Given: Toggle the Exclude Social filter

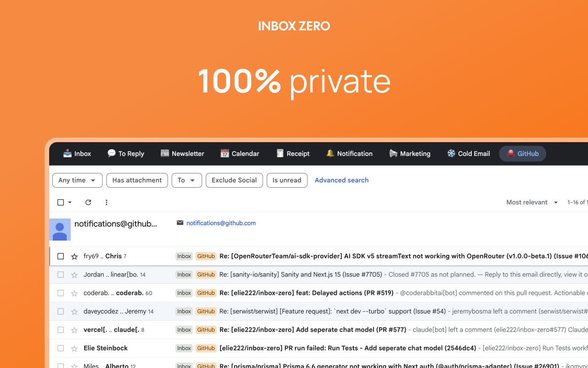Looking at the screenshot, I should click(x=234, y=180).
